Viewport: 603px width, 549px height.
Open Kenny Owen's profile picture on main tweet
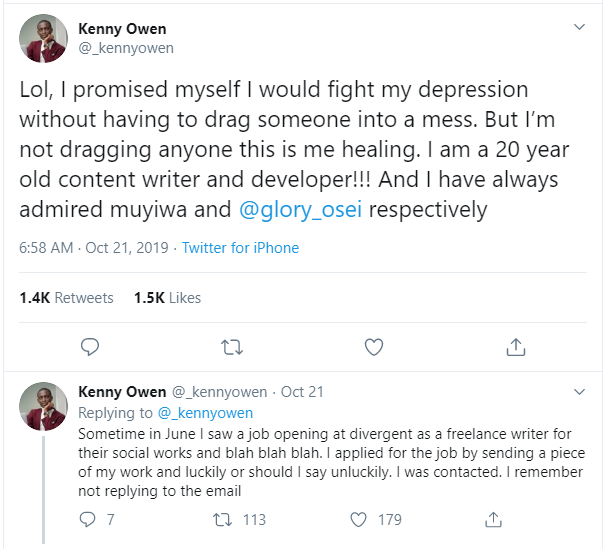click(x=43, y=38)
